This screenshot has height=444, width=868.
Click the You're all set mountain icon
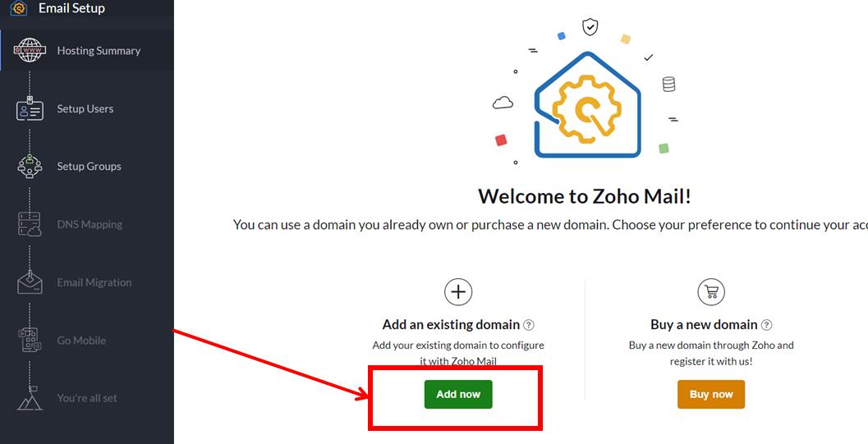point(30,398)
